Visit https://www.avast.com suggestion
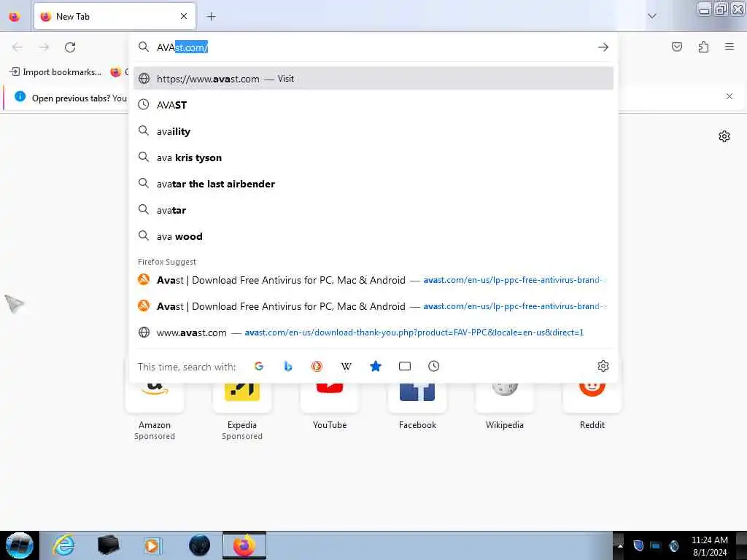The height and width of the screenshot is (560, 747). 373,79
